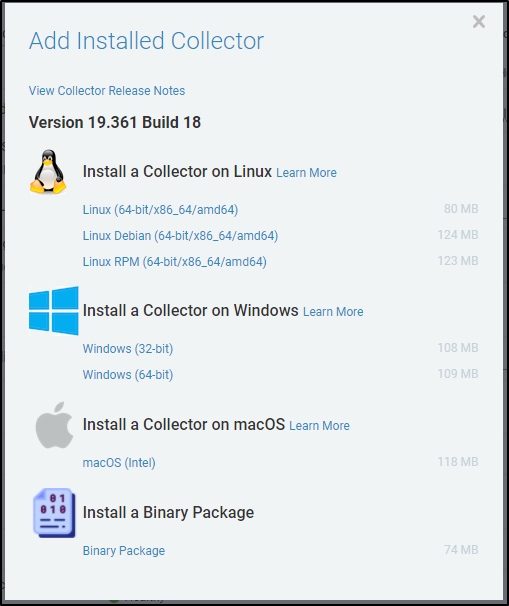
Task: Click Install a Collector on macOS heading
Action: coord(184,425)
